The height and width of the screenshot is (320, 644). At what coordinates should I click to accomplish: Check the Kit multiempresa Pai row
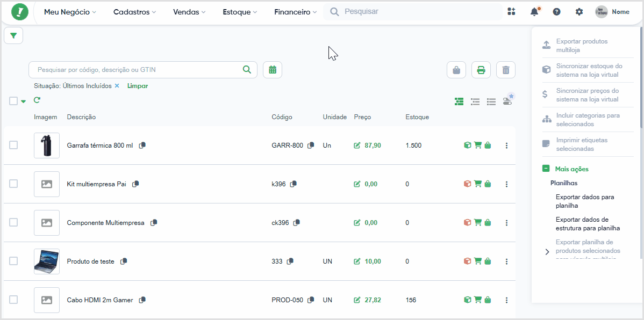click(x=13, y=184)
